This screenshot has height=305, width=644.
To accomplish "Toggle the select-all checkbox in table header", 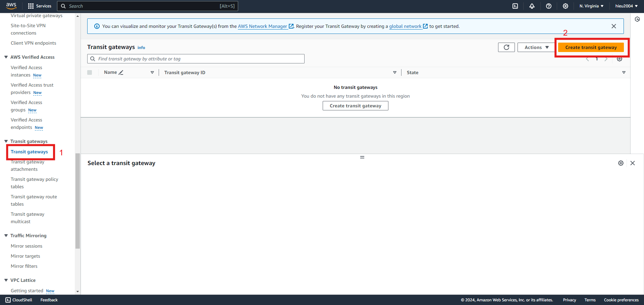I will [x=90, y=72].
